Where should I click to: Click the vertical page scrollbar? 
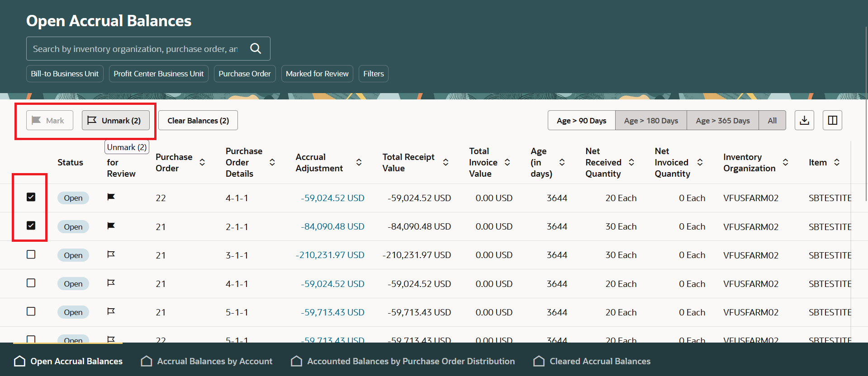866,113
